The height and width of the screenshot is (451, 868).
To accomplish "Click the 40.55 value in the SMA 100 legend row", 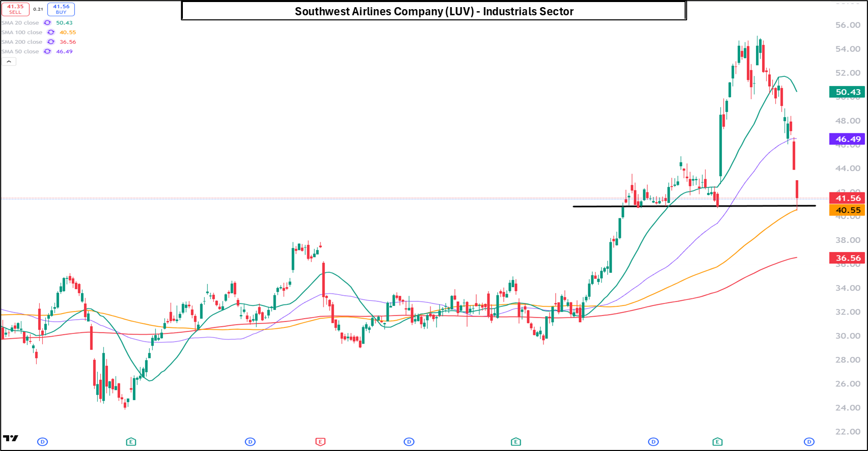I will point(68,33).
